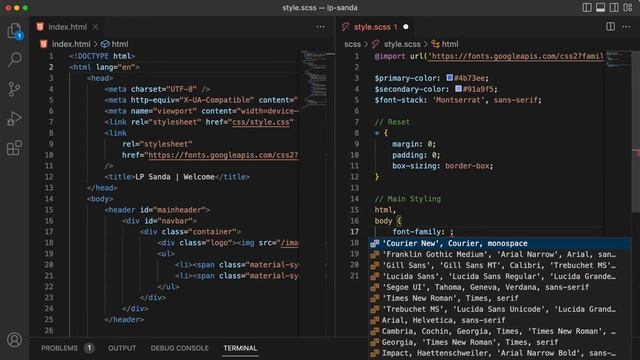640x360 pixels.
Task: Select 'Segoe UI', Tahoma font suggestion
Action: 500,287
